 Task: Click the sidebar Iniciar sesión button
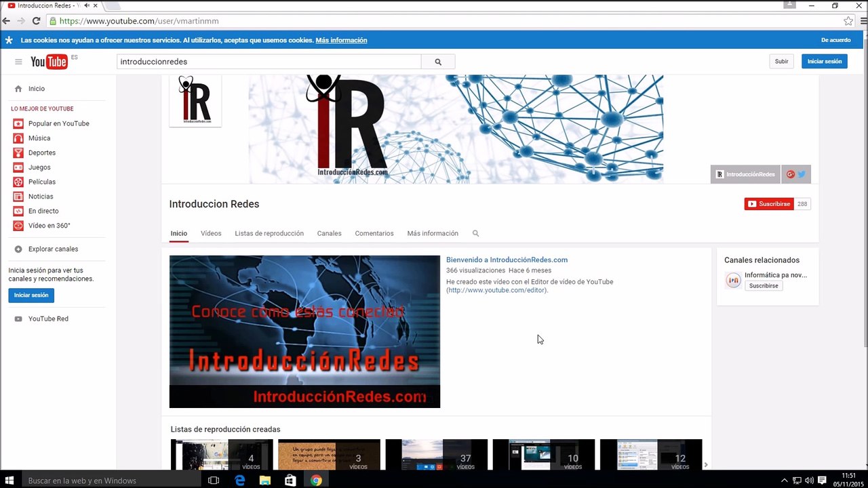(31, 296)
